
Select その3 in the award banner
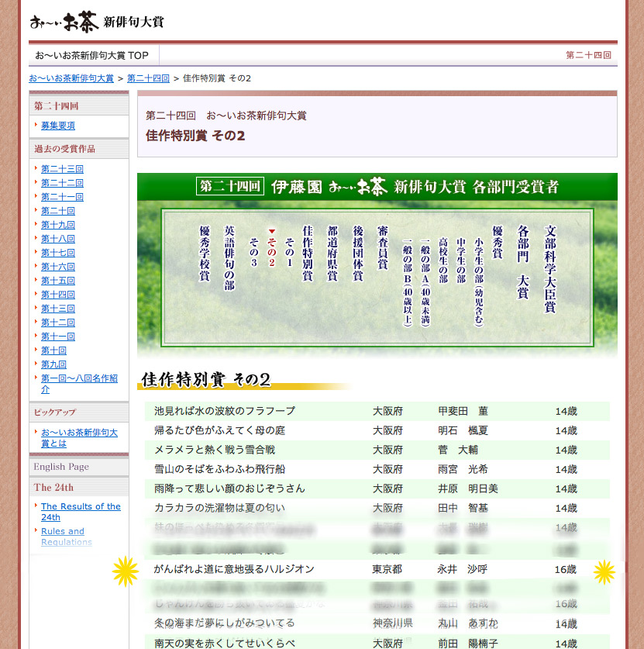(254, 252)
